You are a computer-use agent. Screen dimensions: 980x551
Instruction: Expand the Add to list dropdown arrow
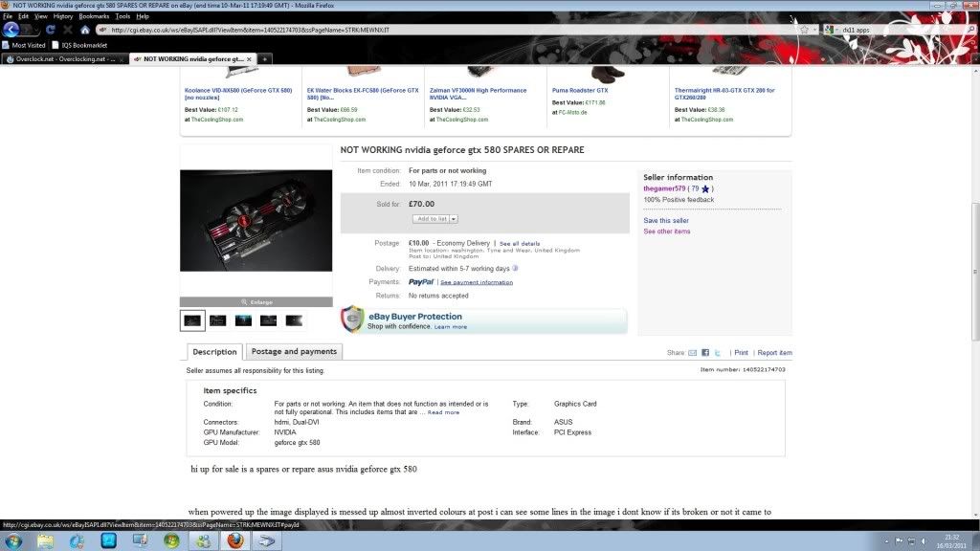(x=454, y=219)
